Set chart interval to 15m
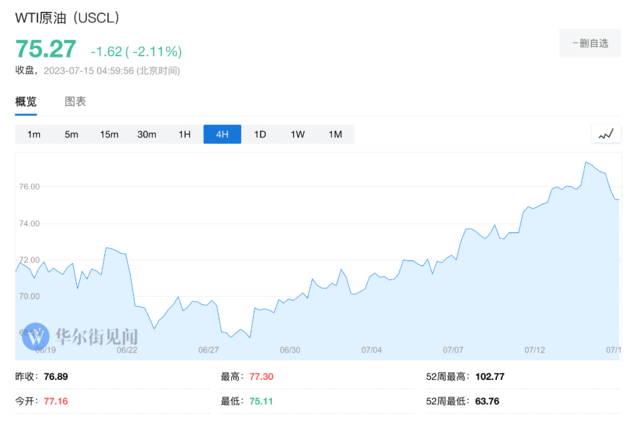 (109, 135)
